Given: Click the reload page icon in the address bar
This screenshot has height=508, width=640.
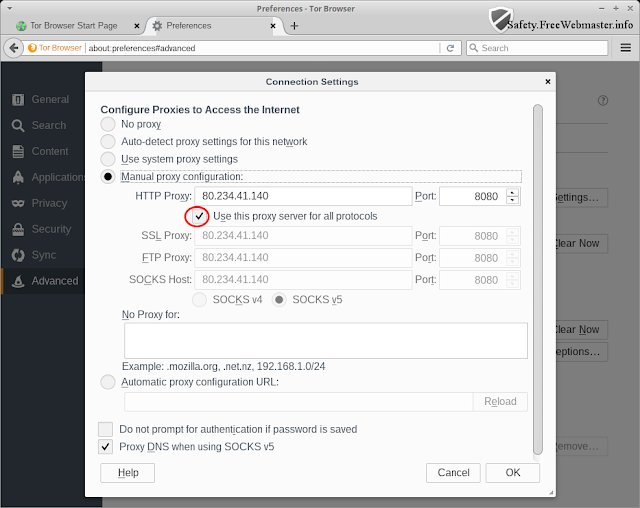Looking at the screenshot, I should (450, 48).
